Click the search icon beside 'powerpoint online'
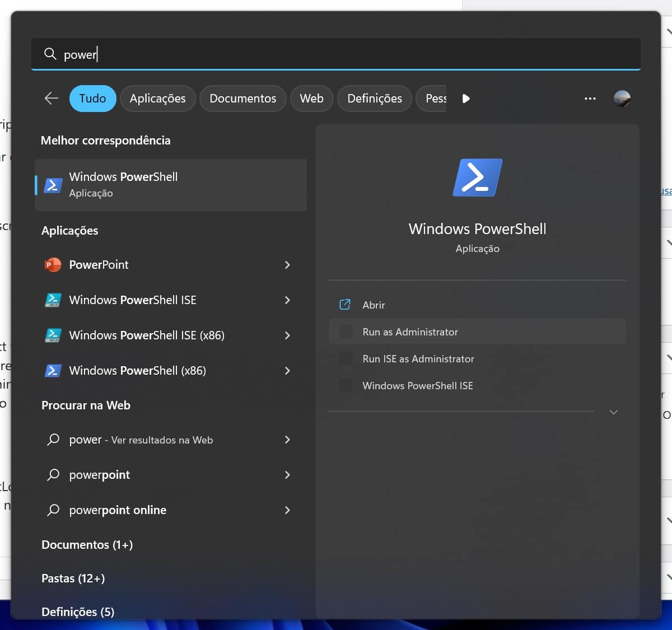The height and width of the screenshot is (630, 672). tap(53, 510)
